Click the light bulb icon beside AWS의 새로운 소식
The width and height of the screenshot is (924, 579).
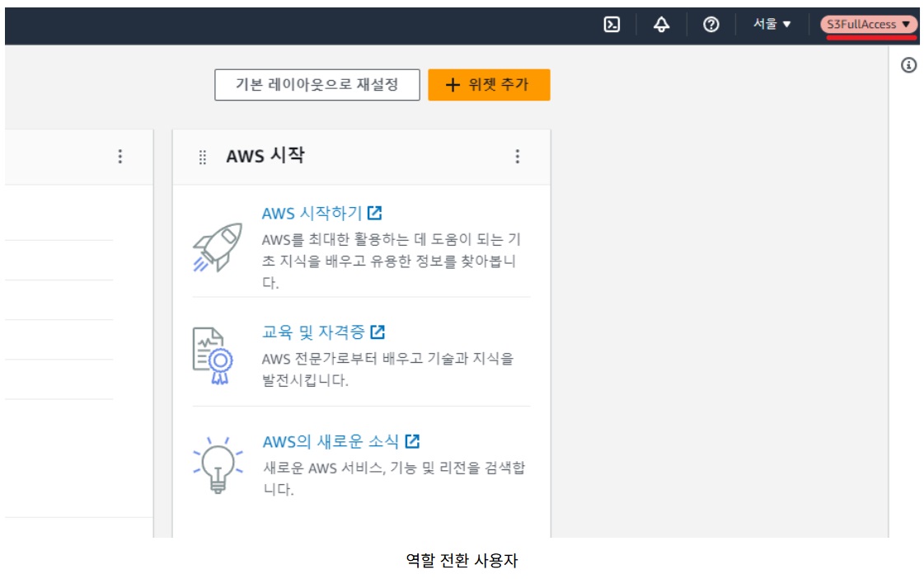click(x=218, y=465)
